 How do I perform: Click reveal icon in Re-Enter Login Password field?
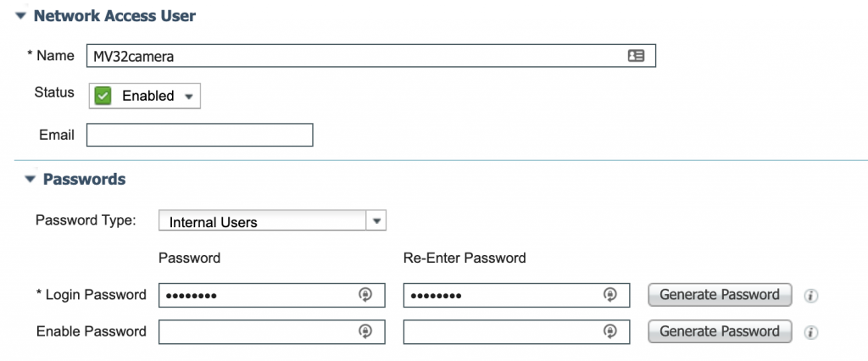[609, 295]
